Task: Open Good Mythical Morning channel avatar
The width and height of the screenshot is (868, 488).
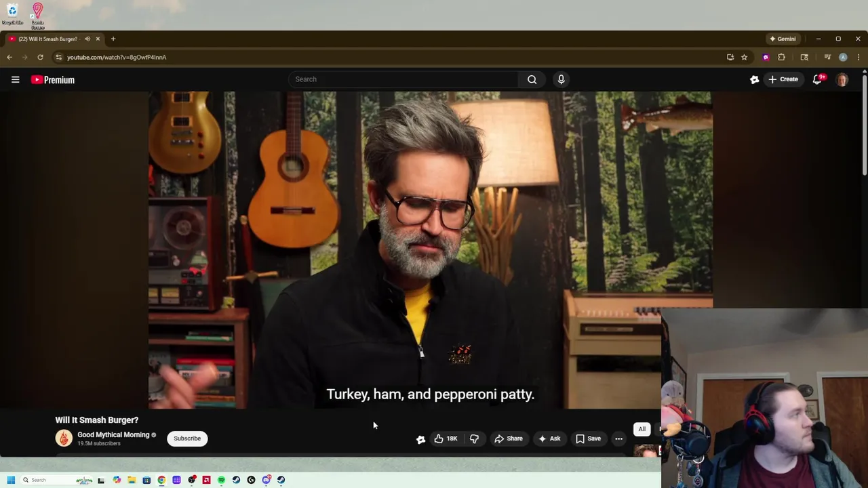Action: point(64,438)
